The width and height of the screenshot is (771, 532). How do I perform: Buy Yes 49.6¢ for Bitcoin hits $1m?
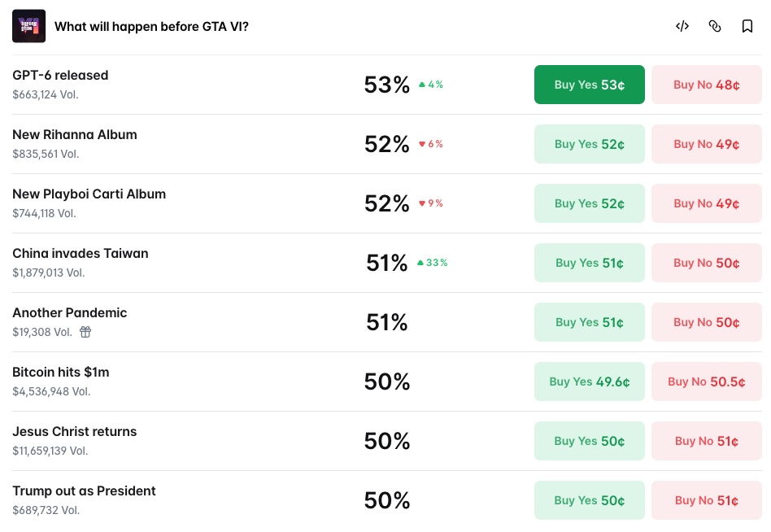pos(589,382)
